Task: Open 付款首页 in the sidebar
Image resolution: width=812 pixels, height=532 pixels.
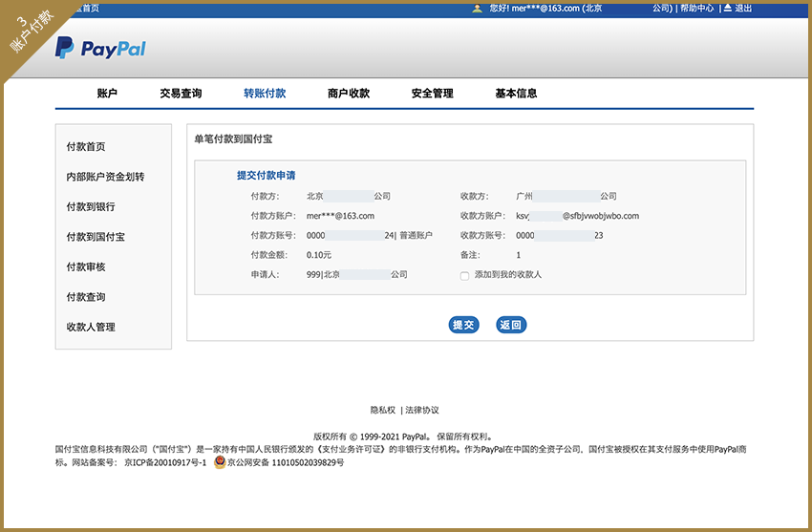Action: point(86,146)
